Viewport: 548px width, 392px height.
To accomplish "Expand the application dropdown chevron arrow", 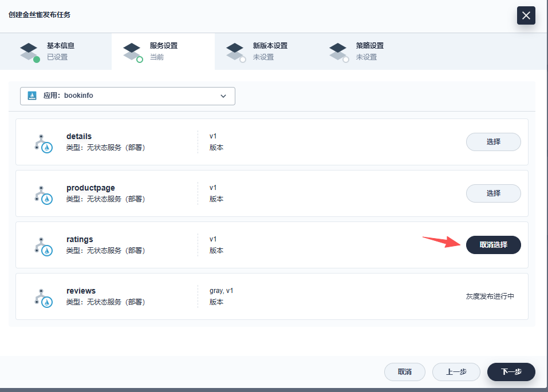I will pyautogui.click(x=223, y=96).
